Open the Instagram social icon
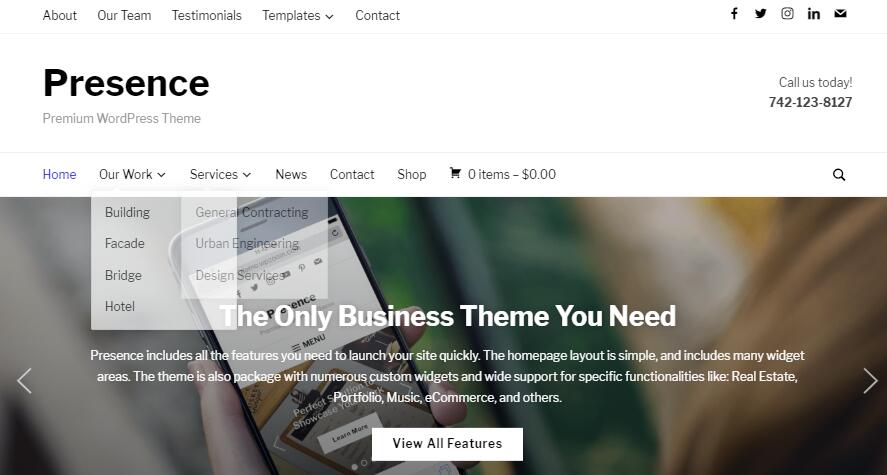Image resolution: width=887 pixels, height=475 pixels. click(787, 14)
